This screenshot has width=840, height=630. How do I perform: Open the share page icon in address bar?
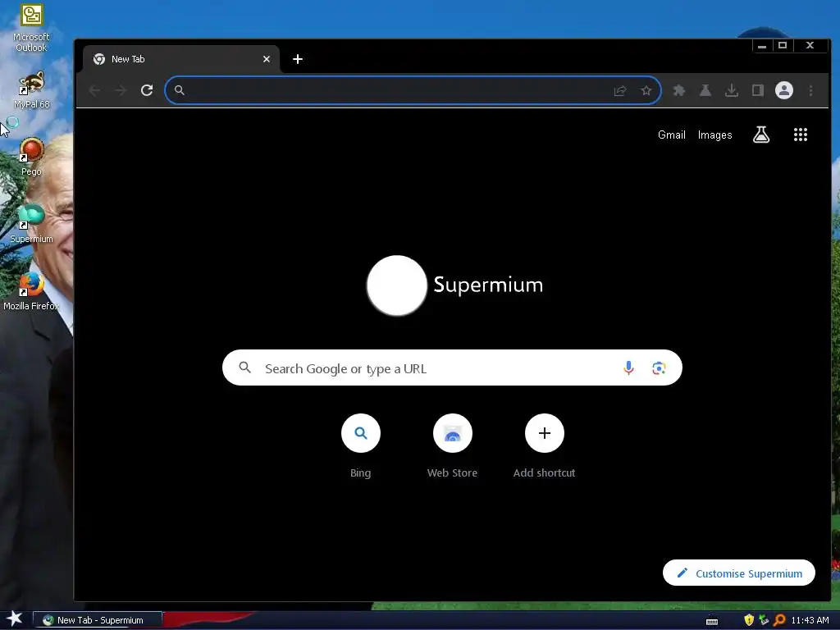point(620,90)
